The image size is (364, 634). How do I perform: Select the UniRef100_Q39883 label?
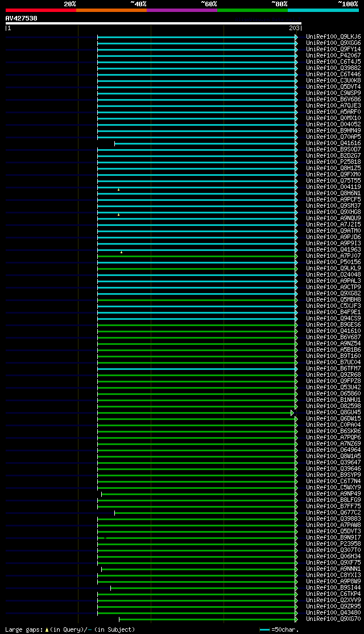tap(333, 519)
